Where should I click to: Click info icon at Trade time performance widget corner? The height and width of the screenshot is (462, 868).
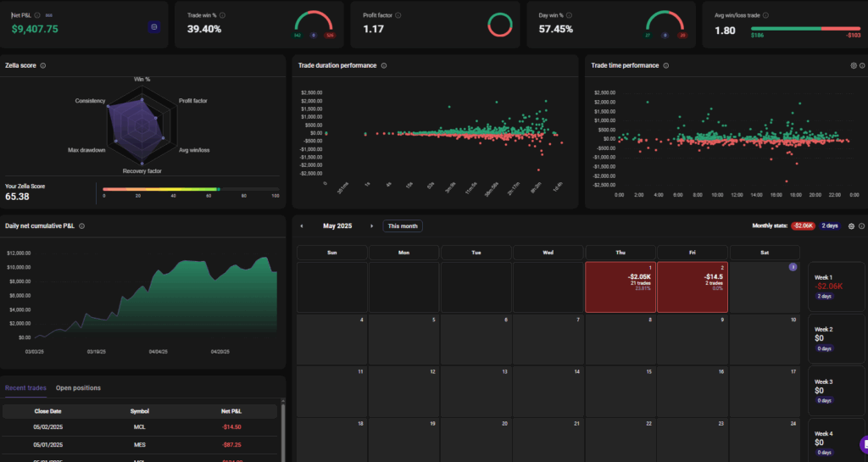tap(862, 65)
